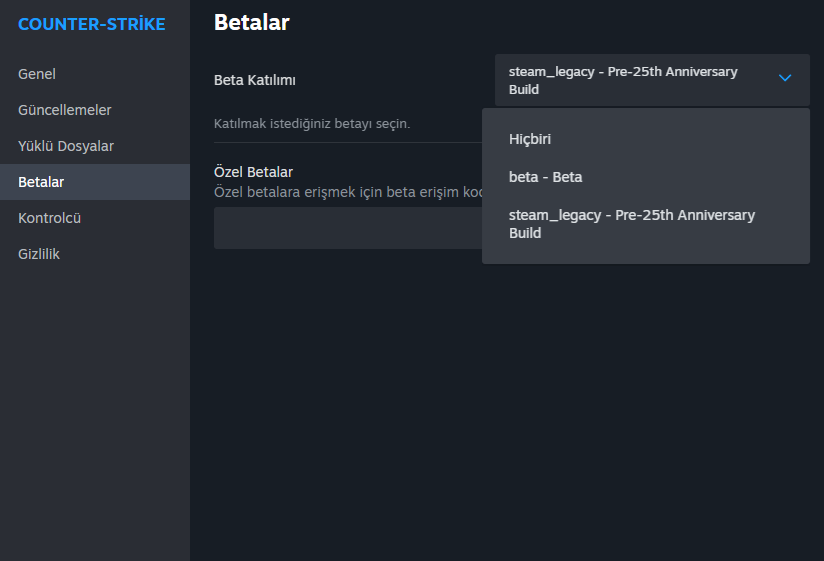Click the beta access code input field

[347, 228]
